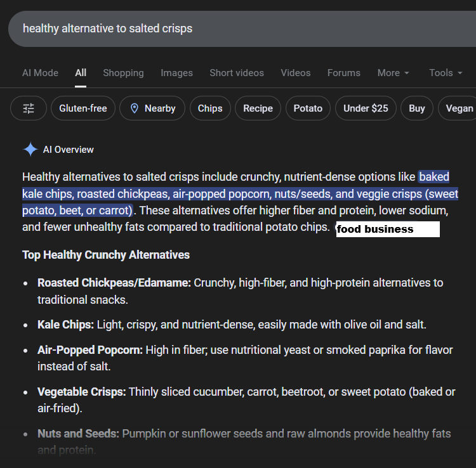Switch to AI Mode tab
The width and height of the screenshot is (476, 468).
coord(40,73)
